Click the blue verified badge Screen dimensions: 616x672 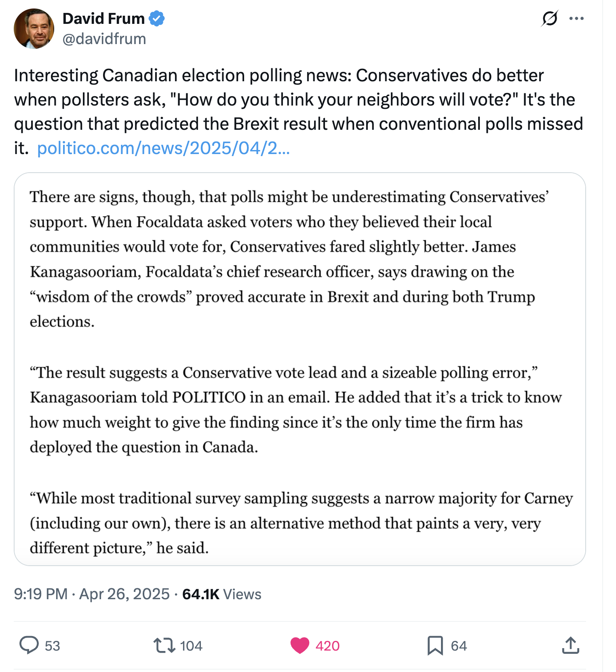coord(157,19)
